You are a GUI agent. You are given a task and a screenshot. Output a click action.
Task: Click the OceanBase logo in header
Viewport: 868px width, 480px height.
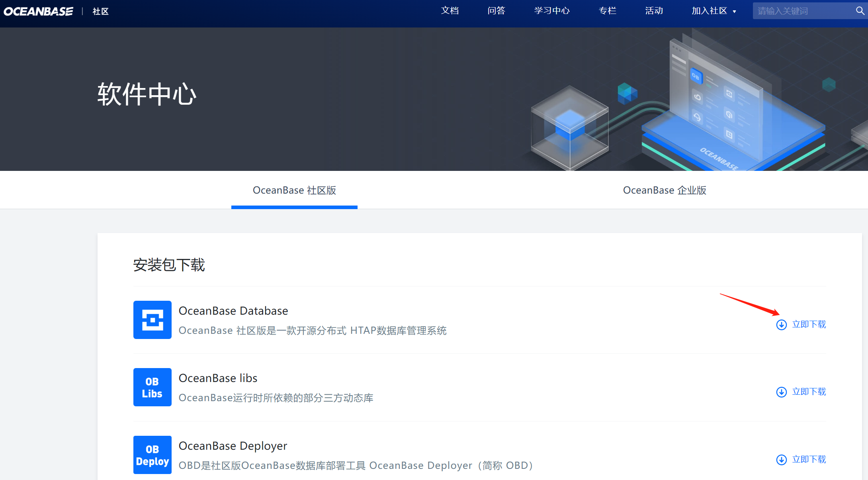tap(38, 11)
